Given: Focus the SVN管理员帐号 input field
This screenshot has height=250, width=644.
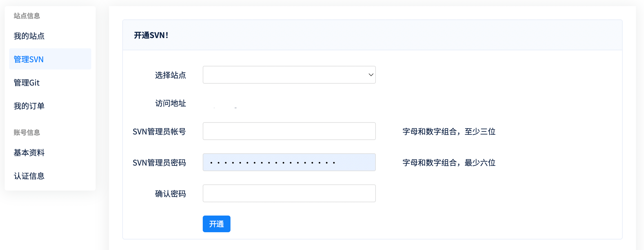Looking at the screenshot, I should pyautogui.click(x=289, y=131).
